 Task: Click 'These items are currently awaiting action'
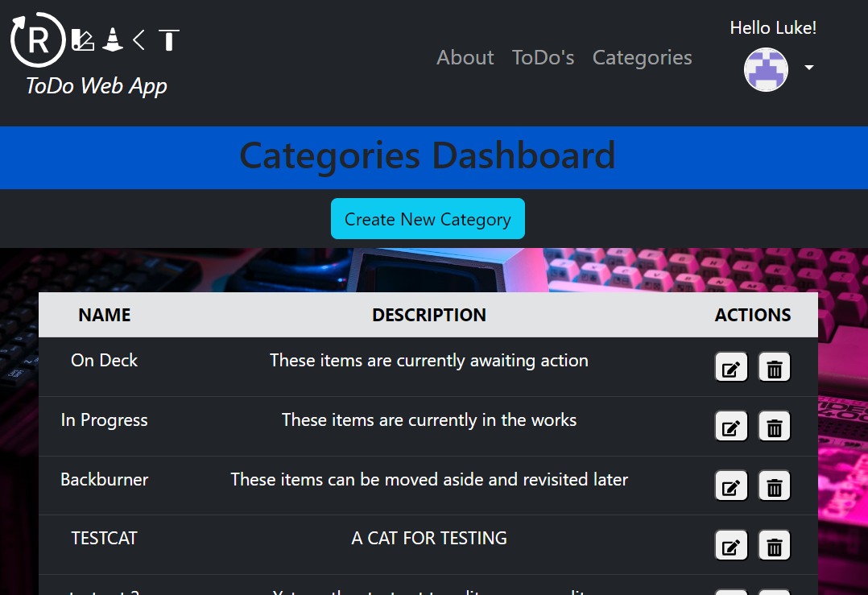(x=429, y=361)
